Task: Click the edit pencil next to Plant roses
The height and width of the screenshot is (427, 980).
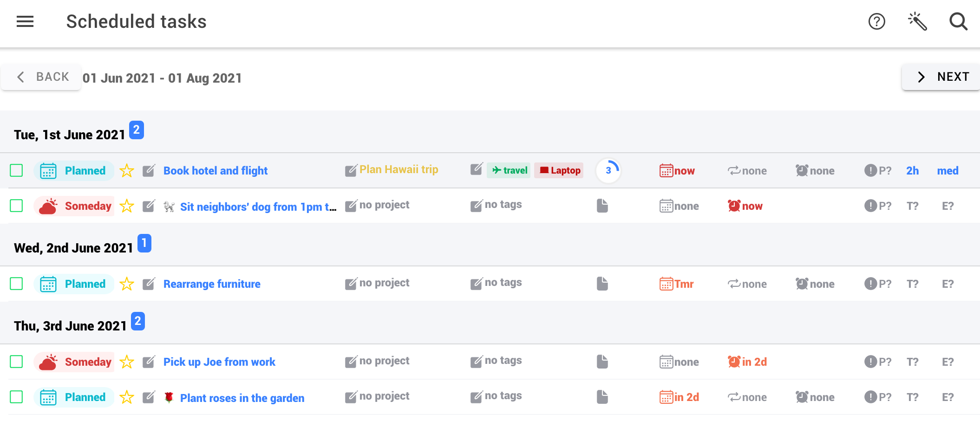Action: coord(149,397)
